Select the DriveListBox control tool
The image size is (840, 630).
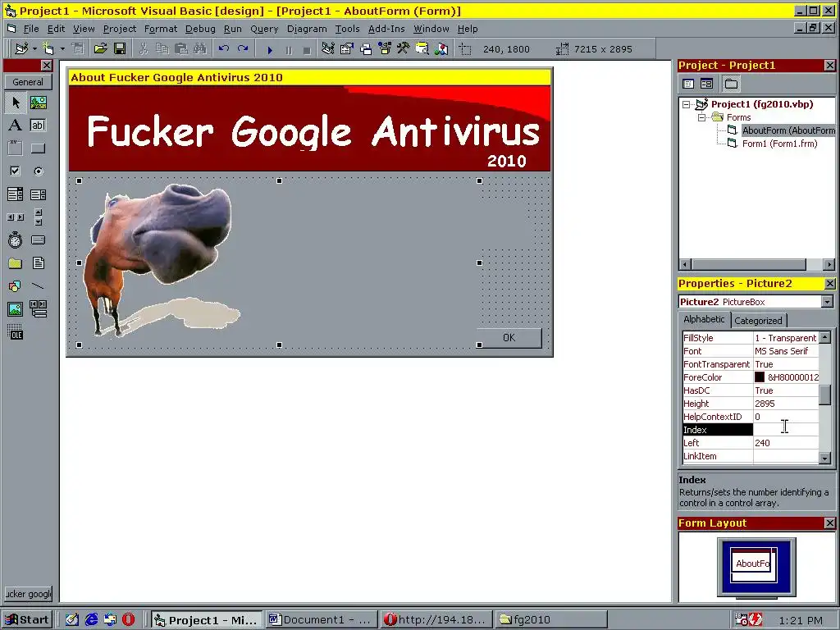[x=38, y=240]
